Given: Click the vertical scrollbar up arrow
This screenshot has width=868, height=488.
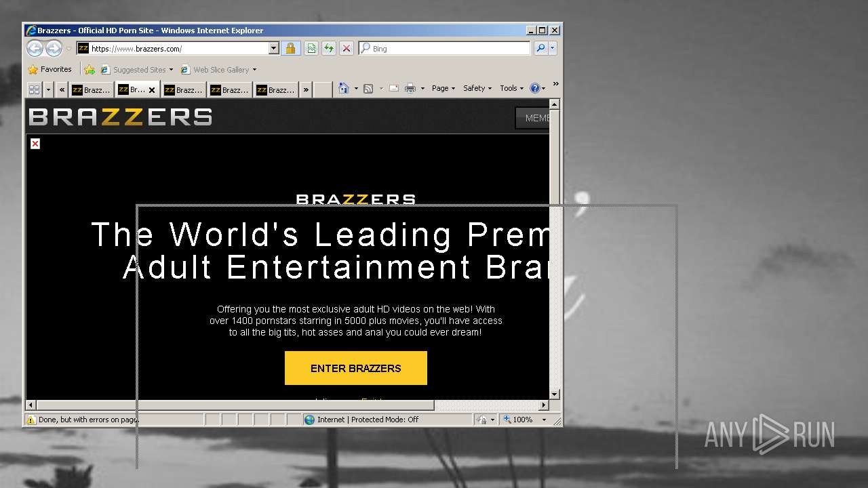Looking at the screenshot, I should [554, 104].
